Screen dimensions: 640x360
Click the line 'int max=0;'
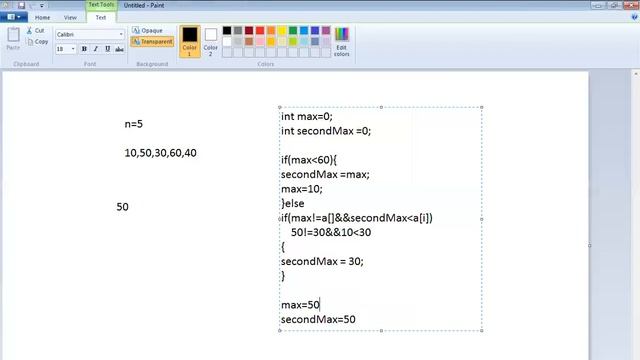(307, 117)
